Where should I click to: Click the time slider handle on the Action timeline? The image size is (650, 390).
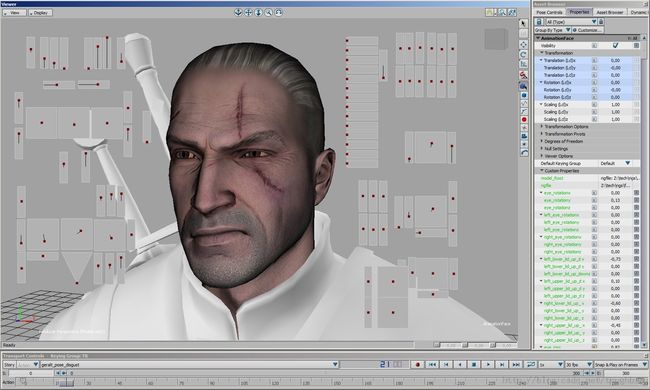pos(66,383)
